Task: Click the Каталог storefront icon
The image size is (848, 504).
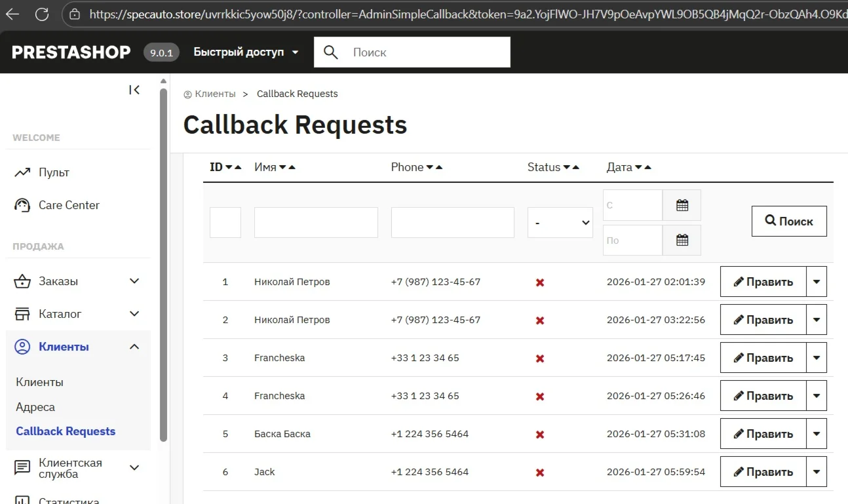Action: tap(23, 313)
